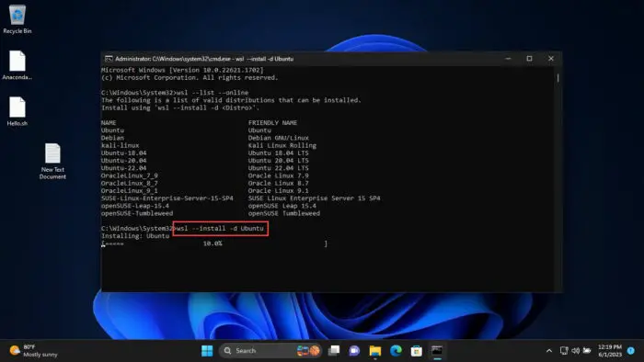Click the 'Installing: Ubuntu' status line

click(135, 236)
